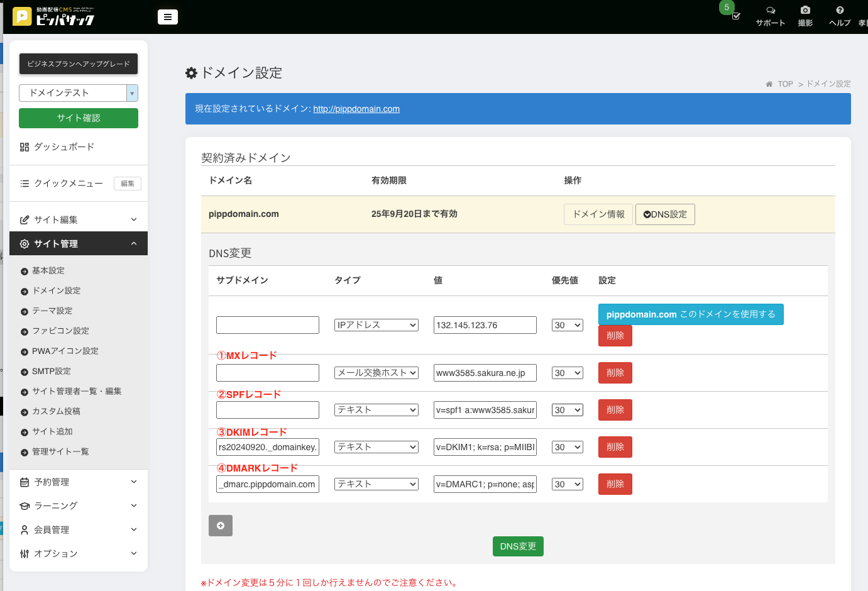Open the http://pippdomain.com link
Image resolution: width=868 pixels, height=591 pixels.
[356, 109]
